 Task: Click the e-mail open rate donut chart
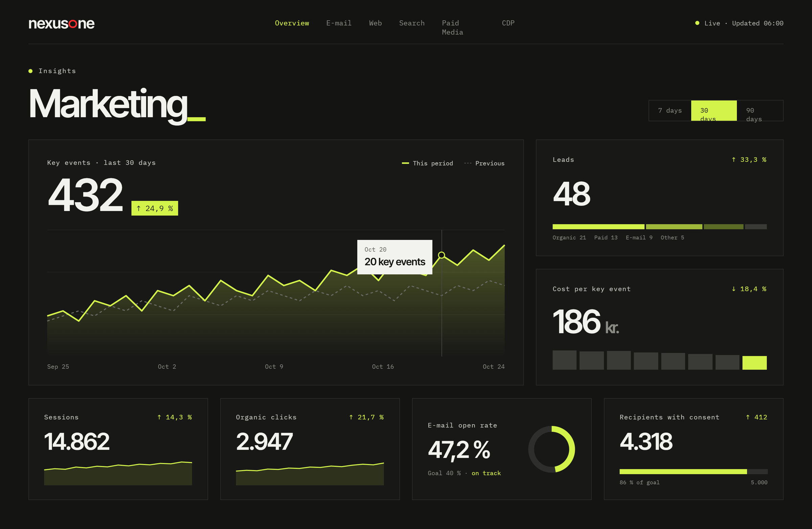click(x=551, y=449)
